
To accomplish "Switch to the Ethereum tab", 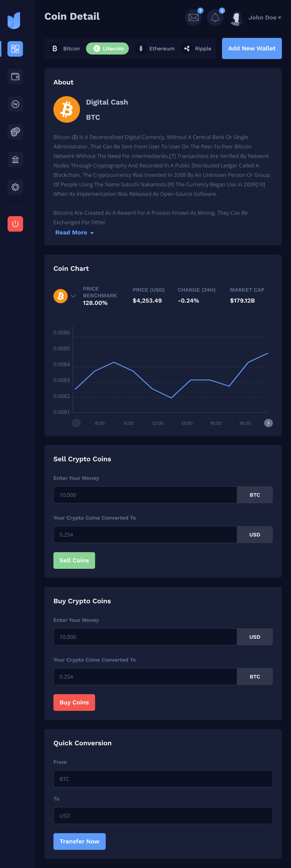I will tap(157, 48).
